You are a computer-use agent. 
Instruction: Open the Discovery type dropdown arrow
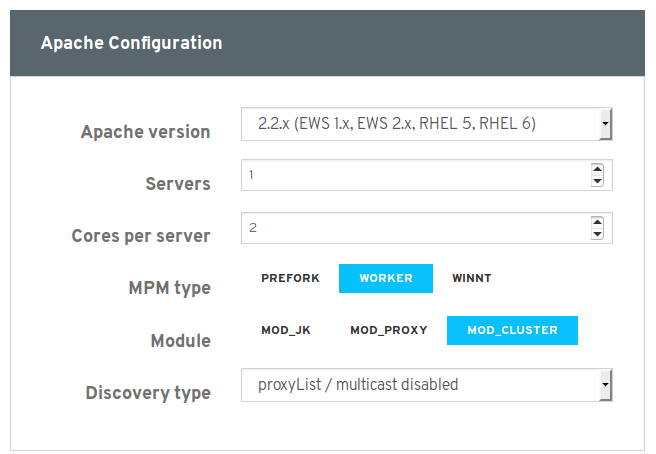coord(605,385)
